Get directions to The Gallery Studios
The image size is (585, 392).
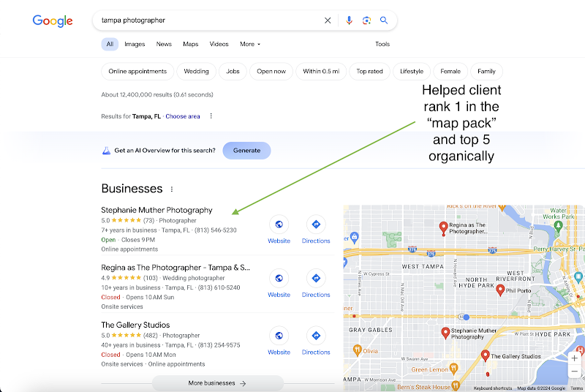pyautogui.click(x=316, y=336)
